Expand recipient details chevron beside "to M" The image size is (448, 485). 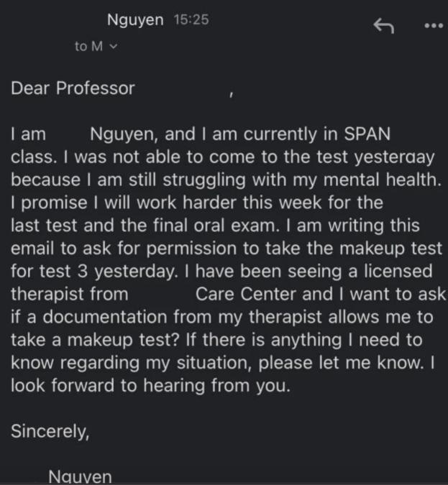pos(114,47)
